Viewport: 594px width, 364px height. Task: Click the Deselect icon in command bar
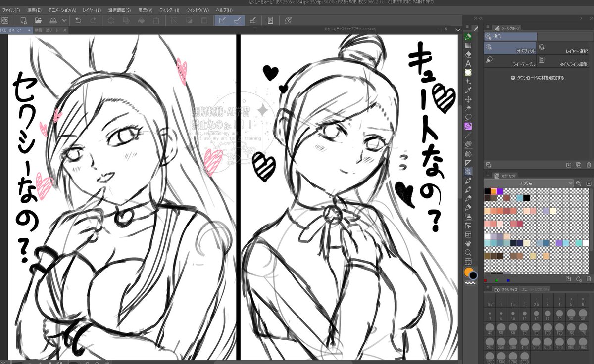click(x=174, y=21)
